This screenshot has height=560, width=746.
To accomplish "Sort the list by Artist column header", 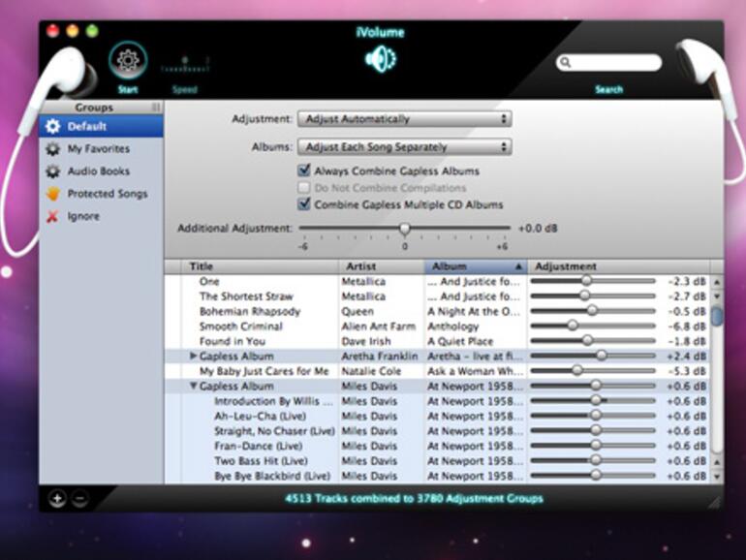I will (381, 266).
